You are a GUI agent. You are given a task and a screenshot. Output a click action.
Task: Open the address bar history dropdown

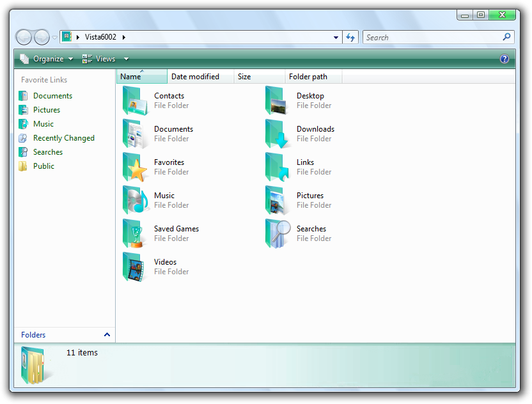pos(336,37)
